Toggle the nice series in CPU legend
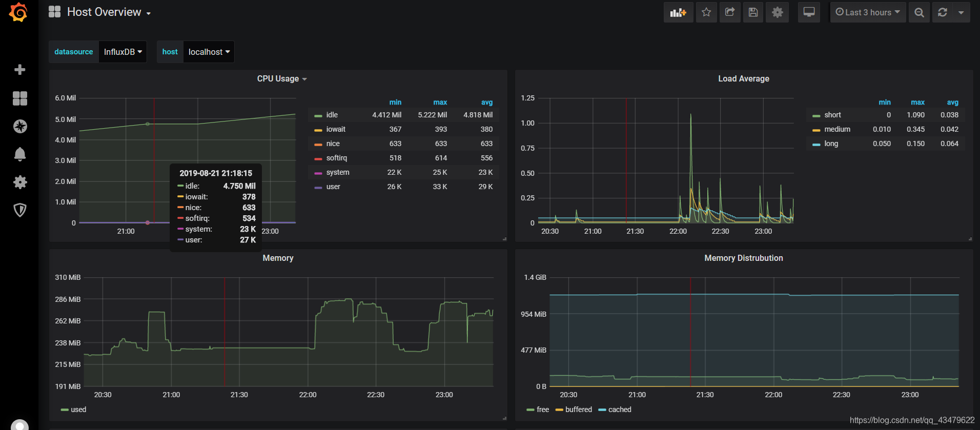The image size is (980, 430). pyautogui.click(x=333, y=144)
